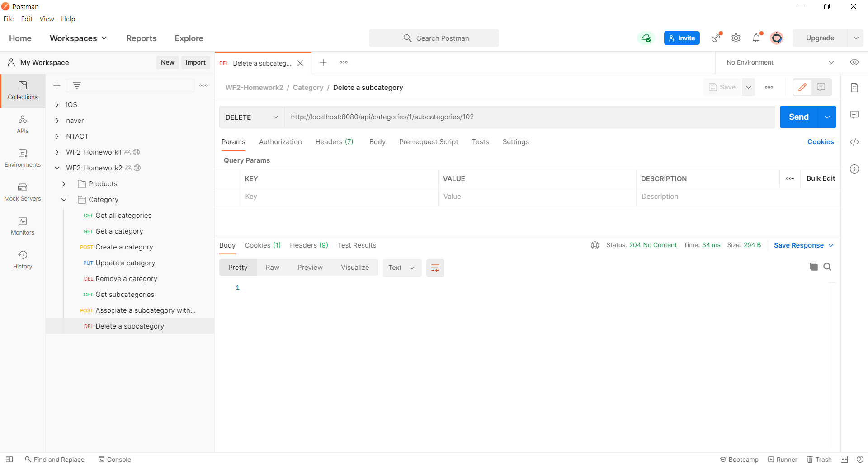Open environment quick look eye icon
This screenshot has width=868, height=465.
pos(854,62)
